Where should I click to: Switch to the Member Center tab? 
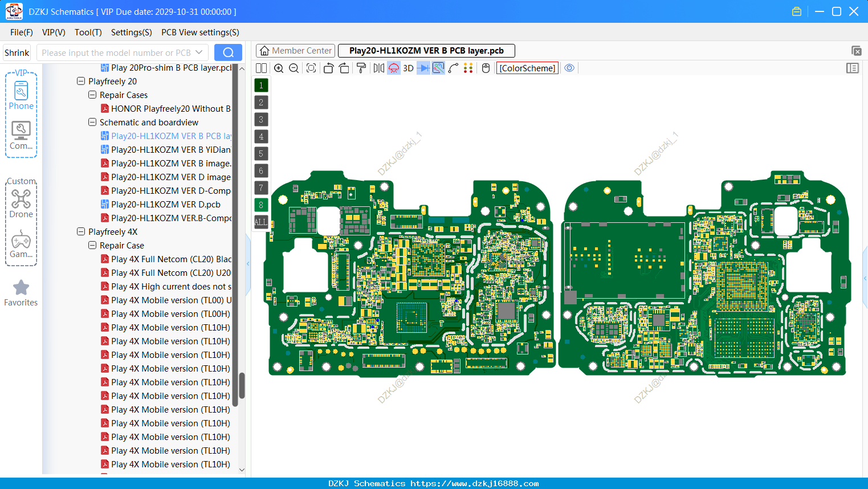point(295,51)
